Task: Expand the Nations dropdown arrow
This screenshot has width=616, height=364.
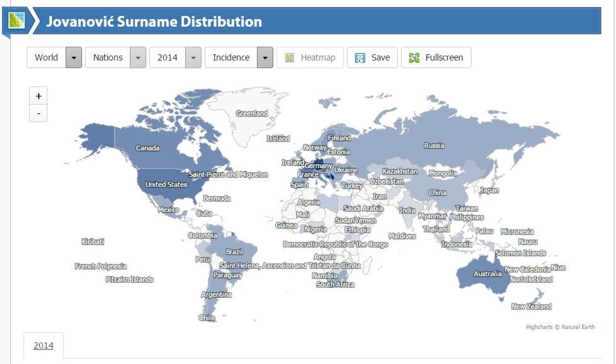Action: [x=138, y=57]
